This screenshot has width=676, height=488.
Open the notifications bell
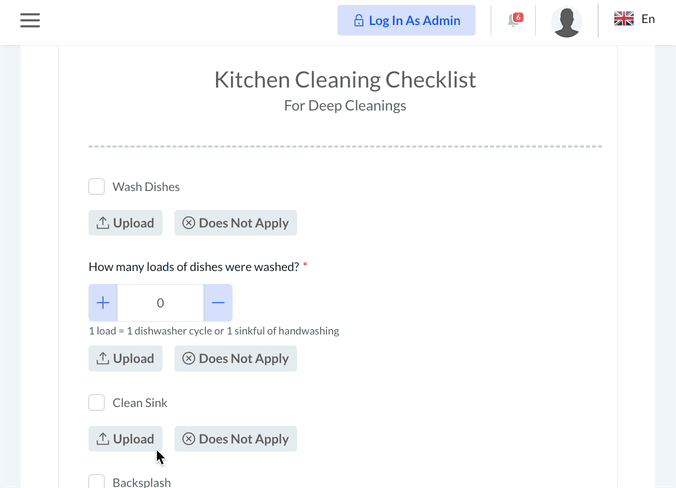[515, 20]
